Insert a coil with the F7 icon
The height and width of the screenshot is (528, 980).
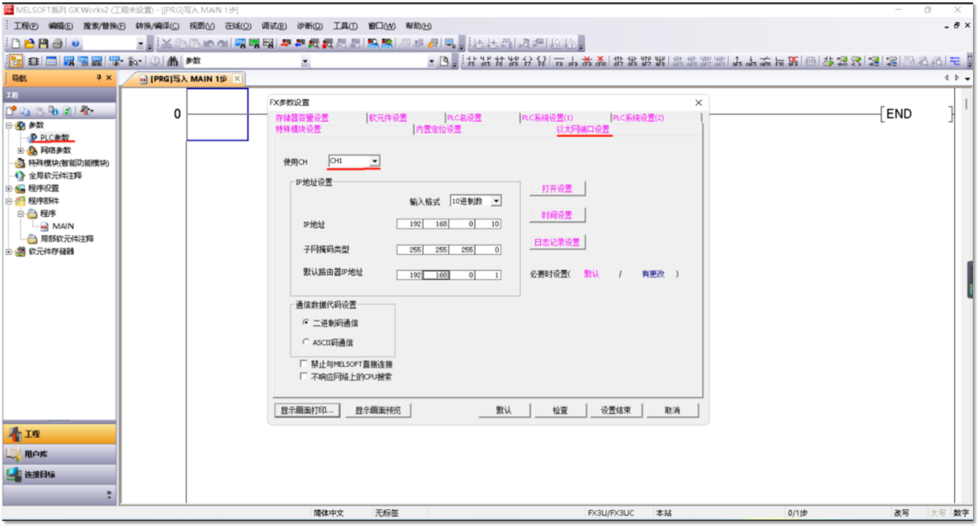(x=529, y=61)
